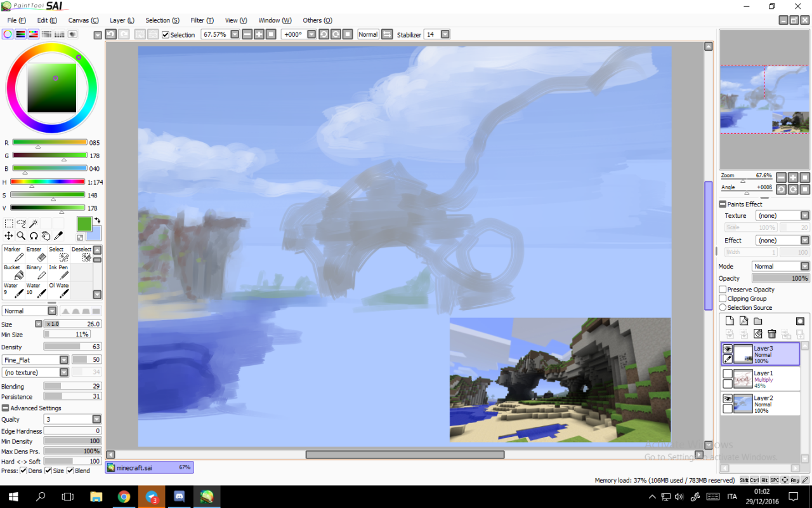Undo with the toolbar undo arrow
The height and width of the screenshot is (508, 812).
coord(111,34)
